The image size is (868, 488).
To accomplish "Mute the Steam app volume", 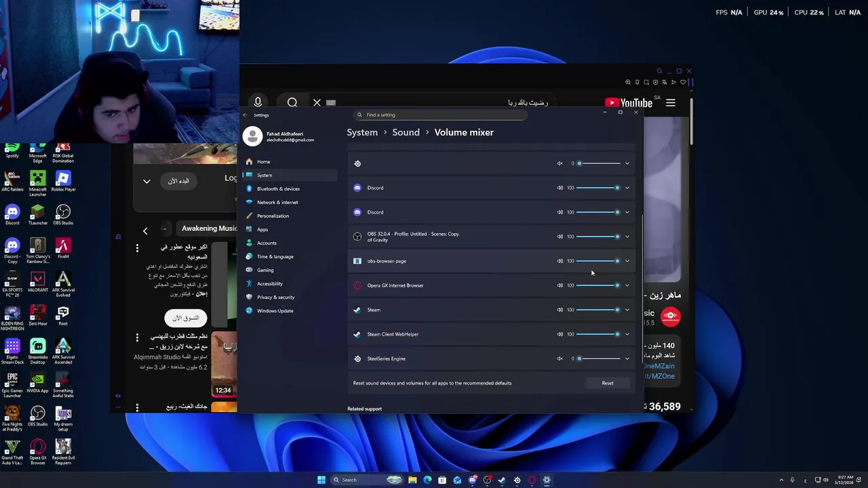I will (560, 310).
